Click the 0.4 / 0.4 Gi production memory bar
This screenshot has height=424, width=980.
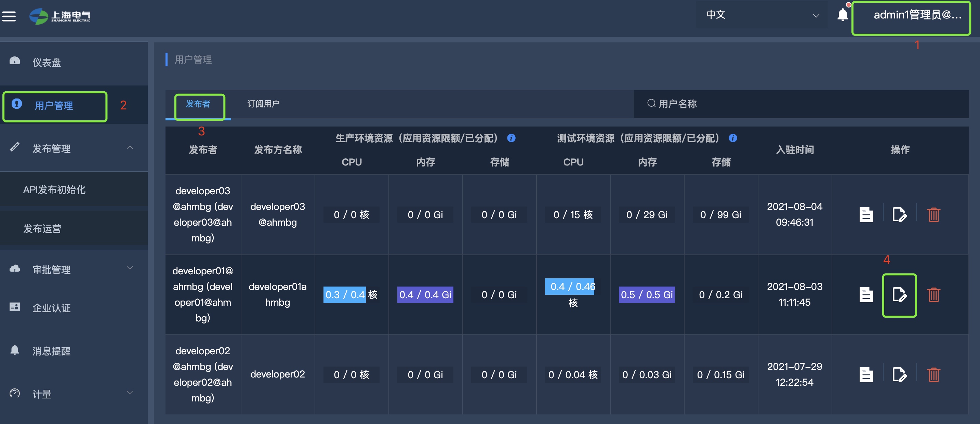tap(425, 295)
